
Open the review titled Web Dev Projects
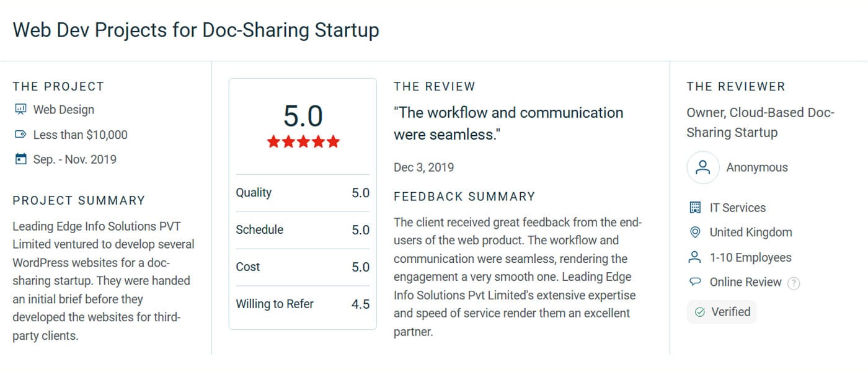click(x=196, y=30)
